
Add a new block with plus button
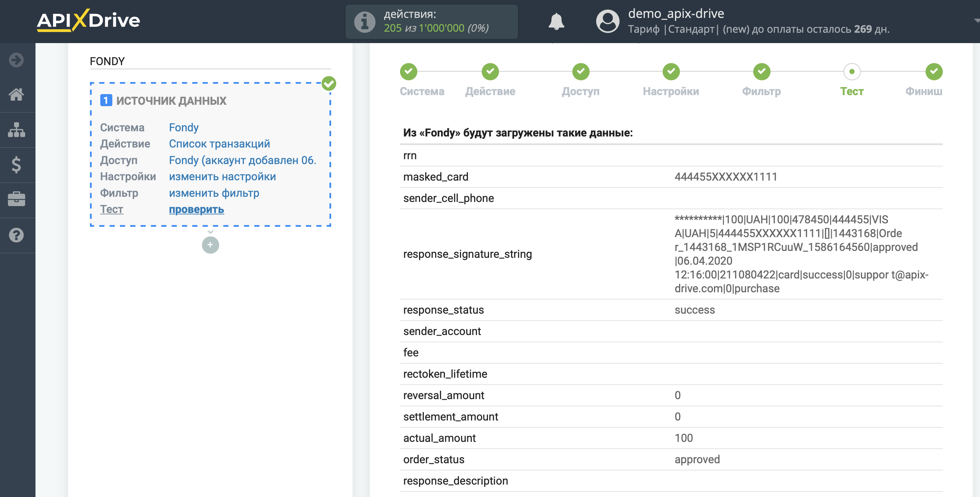(x=211, y=245)
